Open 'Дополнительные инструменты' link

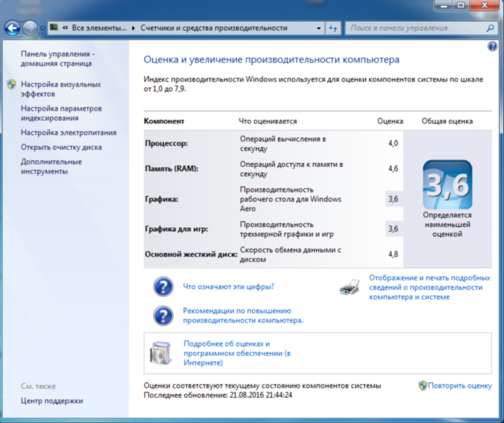pos(51,166)
